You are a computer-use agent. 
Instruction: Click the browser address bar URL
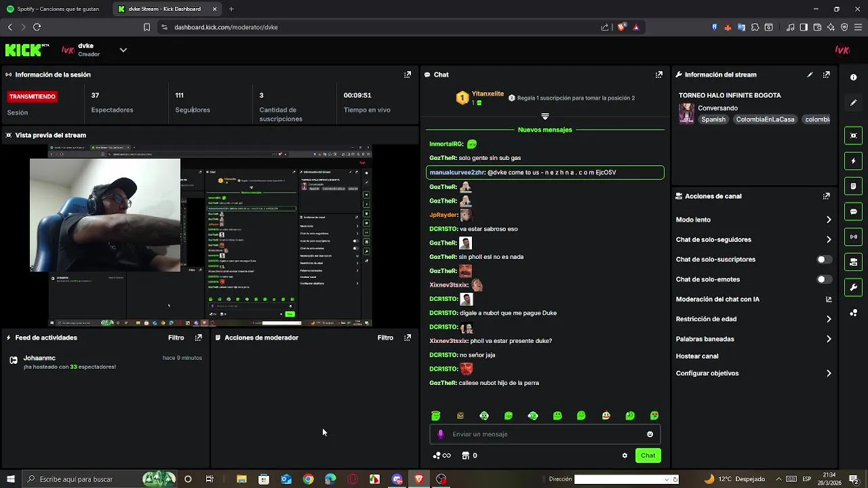pyautogui.click(x=226, y=27)
